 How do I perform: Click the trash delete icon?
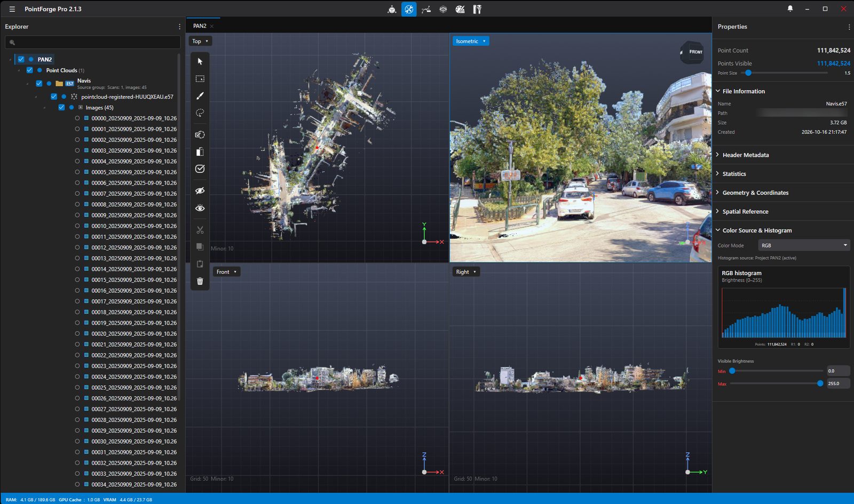coord(200,281)
